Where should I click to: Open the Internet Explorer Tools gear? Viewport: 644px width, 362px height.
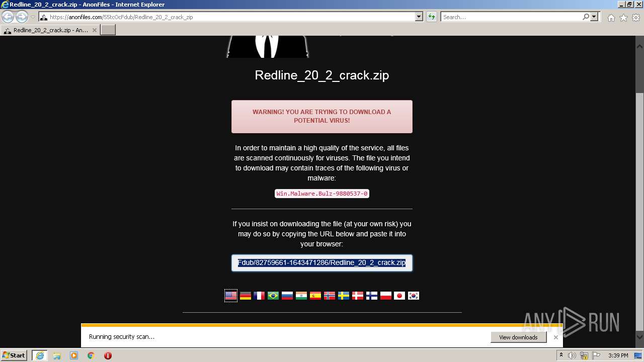coord(636,18)
